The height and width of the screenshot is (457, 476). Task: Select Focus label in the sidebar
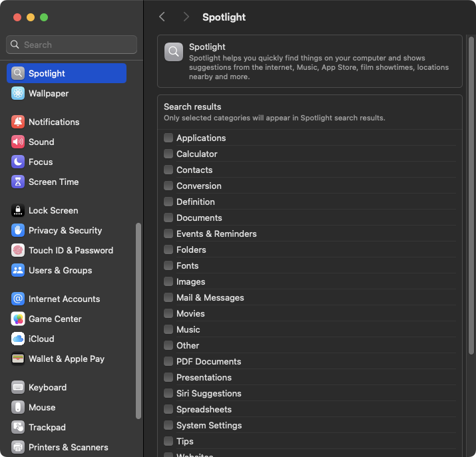point(41,162)
